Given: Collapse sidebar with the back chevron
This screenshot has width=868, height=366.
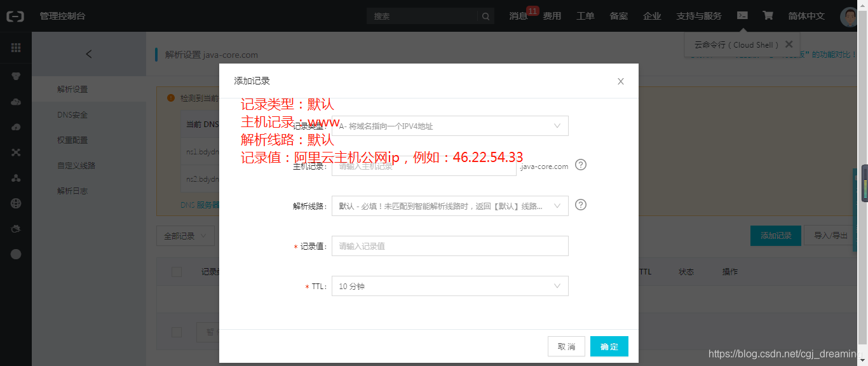Looking at the screenshot, I should pos(88,54).
